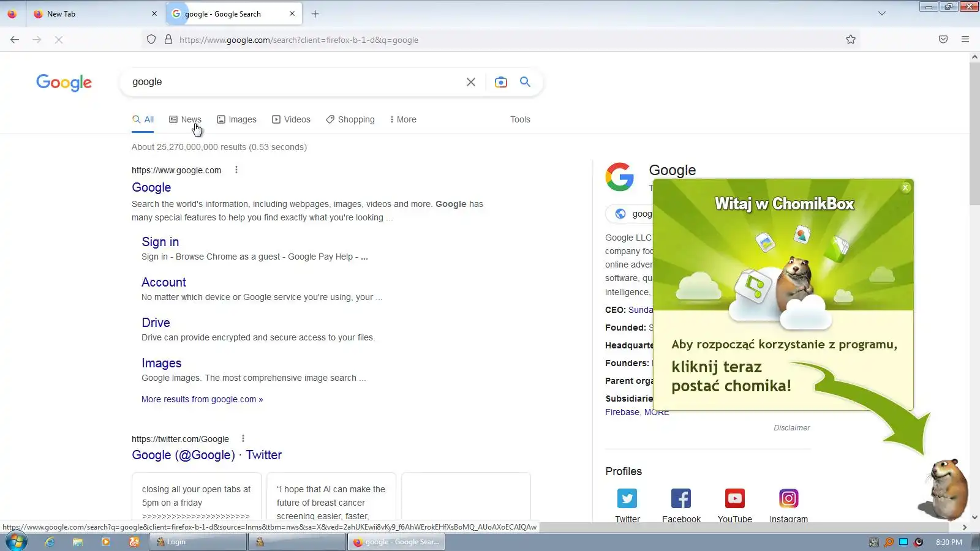
Task: Open the Google (@Google) · Twitter result
Action: pos(207,455)
